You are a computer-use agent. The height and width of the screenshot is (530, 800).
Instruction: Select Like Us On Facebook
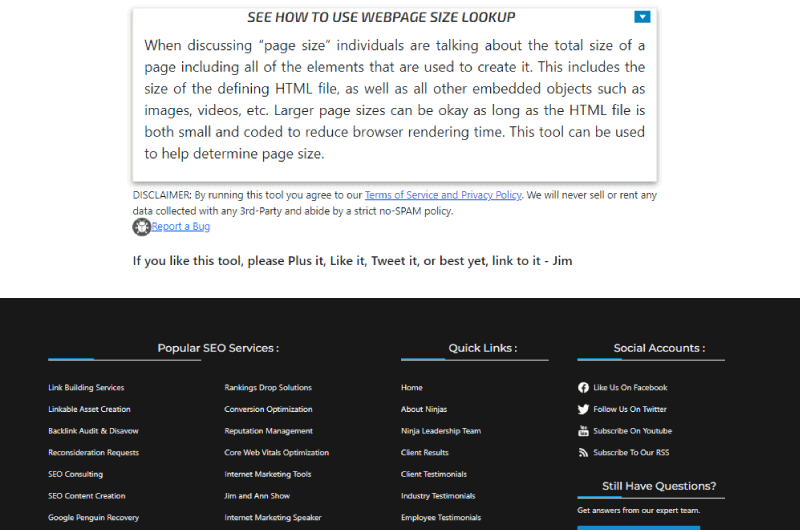[x=630, y=388]
